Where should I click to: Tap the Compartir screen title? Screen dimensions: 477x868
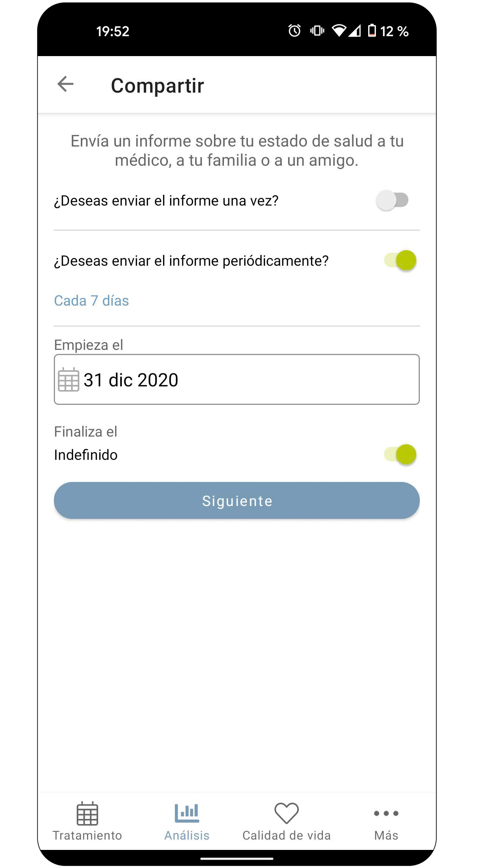[158, 86]
